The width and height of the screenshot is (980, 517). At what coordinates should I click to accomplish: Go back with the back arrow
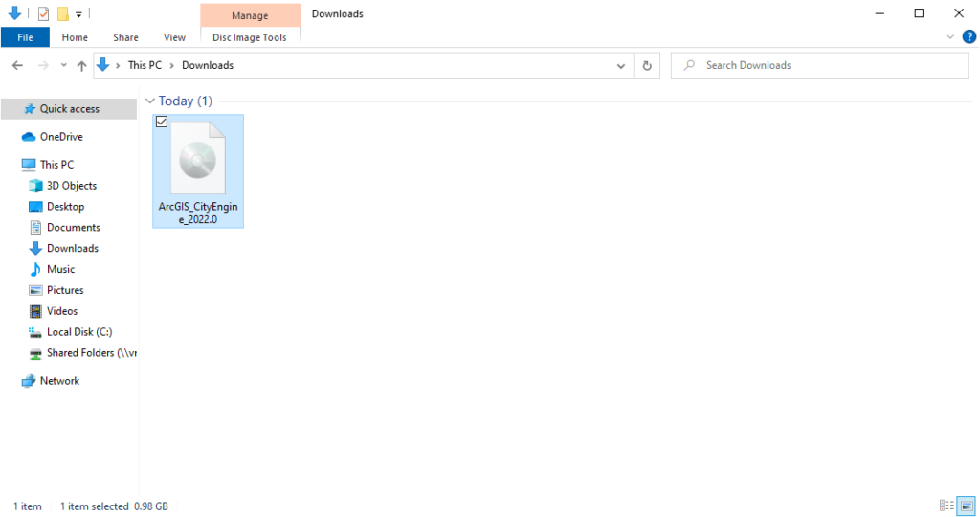point(17,65)
